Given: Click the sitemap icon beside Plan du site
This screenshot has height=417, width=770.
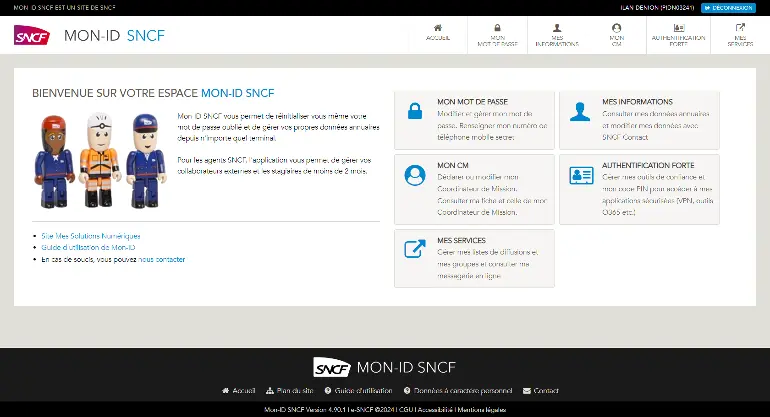Looking at the screenshot, I should click(x=270, y=390).
